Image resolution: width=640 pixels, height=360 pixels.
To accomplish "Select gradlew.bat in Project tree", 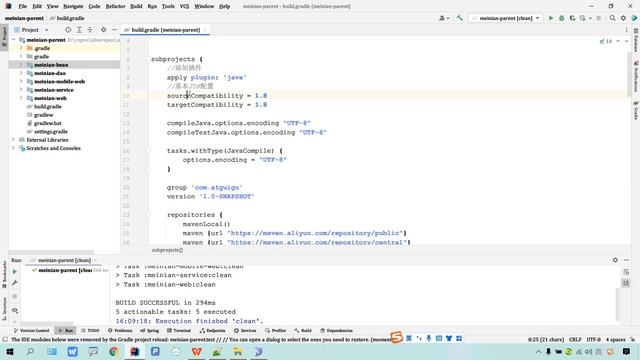I will click(x=47, y=123).
